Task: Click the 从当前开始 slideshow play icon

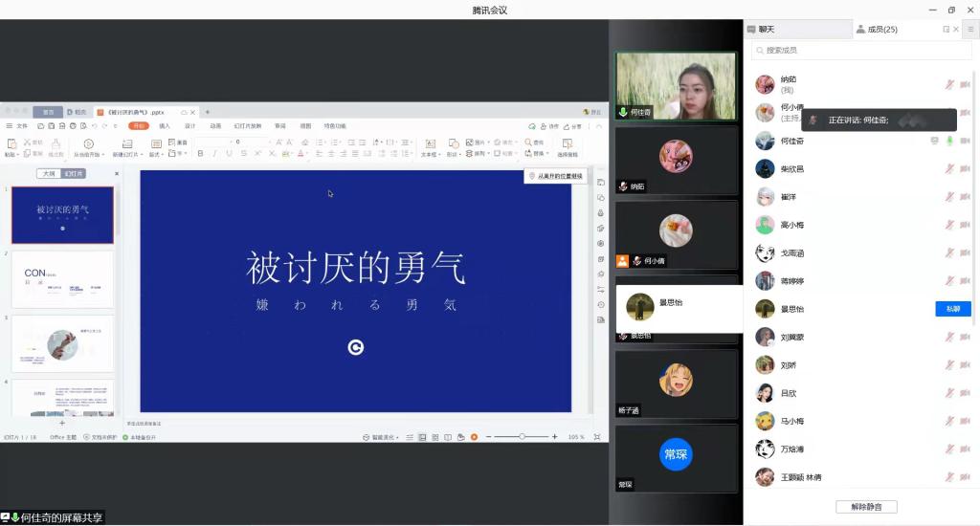Action: (89, 144)
